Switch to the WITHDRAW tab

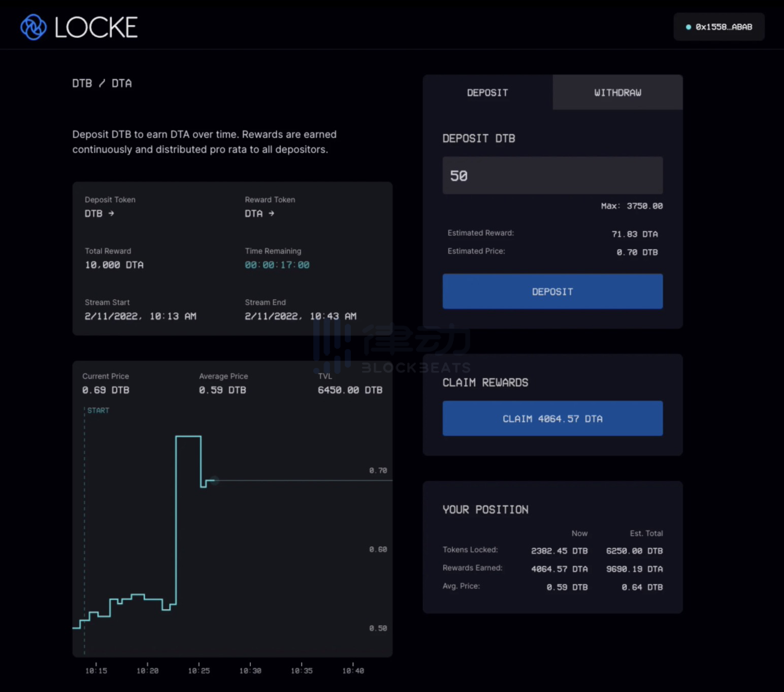coord(617,92)
